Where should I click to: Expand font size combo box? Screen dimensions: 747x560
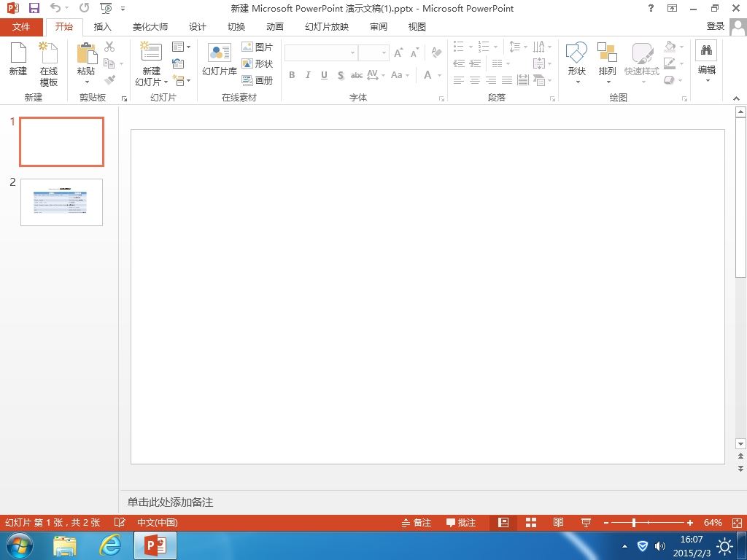384,52
